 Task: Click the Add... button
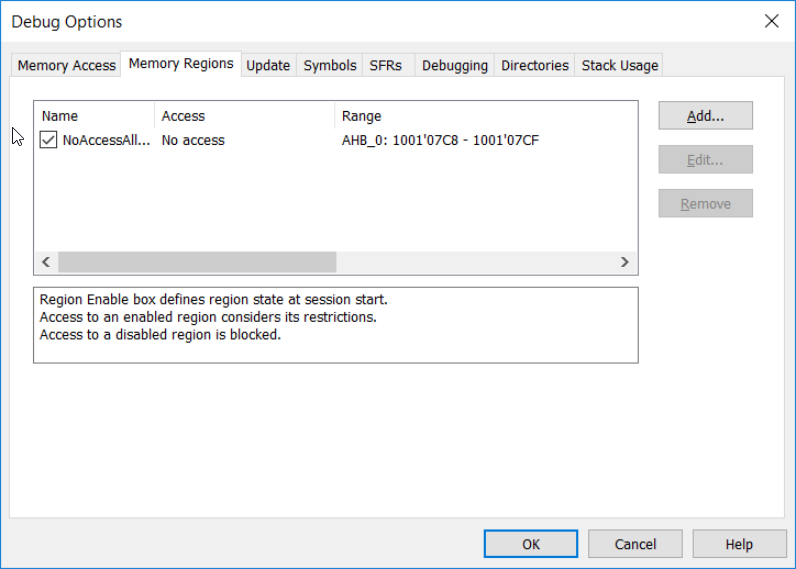pyautogui.click(x=705, y=116)
